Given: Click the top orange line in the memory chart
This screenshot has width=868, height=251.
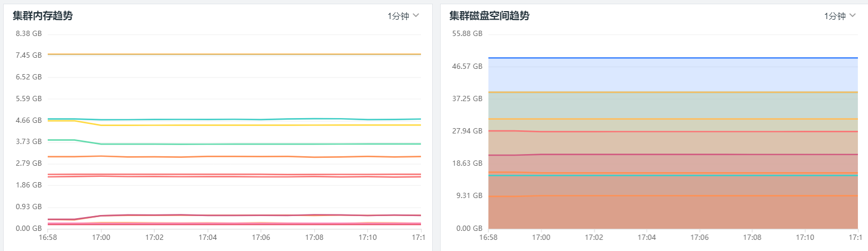Looking at the screenshot, I should (233, 54).
